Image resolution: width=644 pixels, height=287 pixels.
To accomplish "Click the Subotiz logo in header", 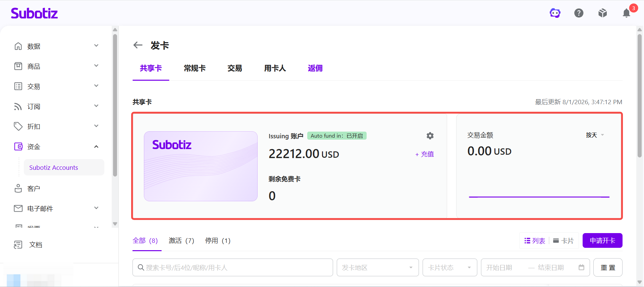I will click(34, 13).
